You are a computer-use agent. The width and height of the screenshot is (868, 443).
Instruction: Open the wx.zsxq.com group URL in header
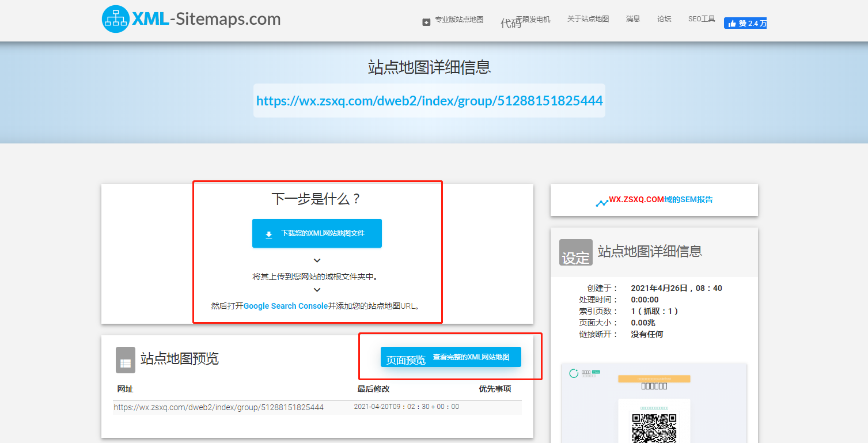click(x=429, y=101)
